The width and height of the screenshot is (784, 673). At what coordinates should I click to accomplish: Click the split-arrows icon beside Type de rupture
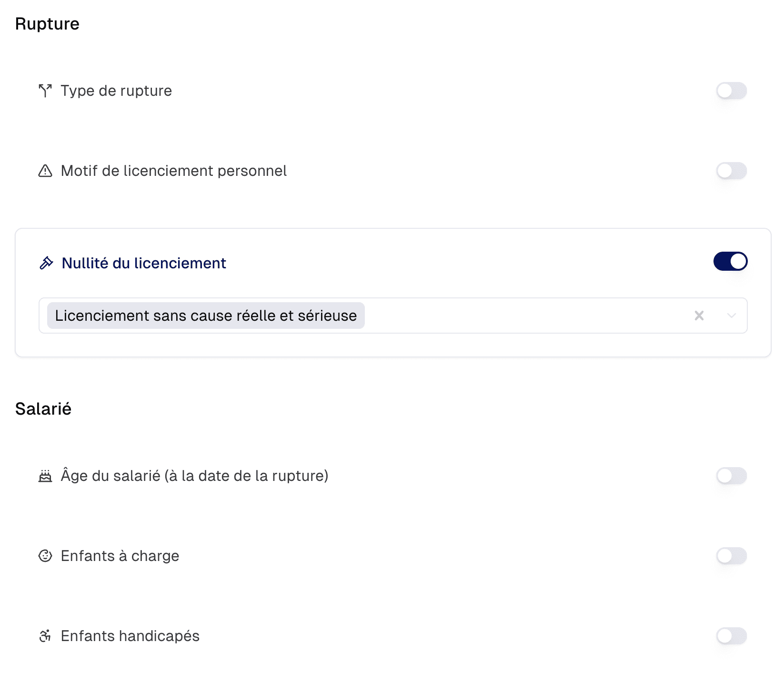(46, 90)
